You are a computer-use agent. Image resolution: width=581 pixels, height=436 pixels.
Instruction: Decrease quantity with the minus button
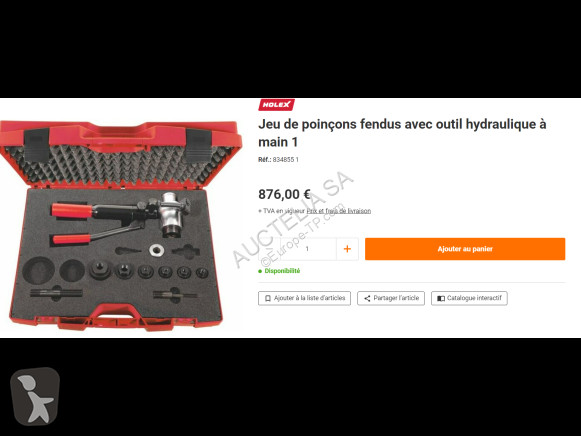(269, 249)
